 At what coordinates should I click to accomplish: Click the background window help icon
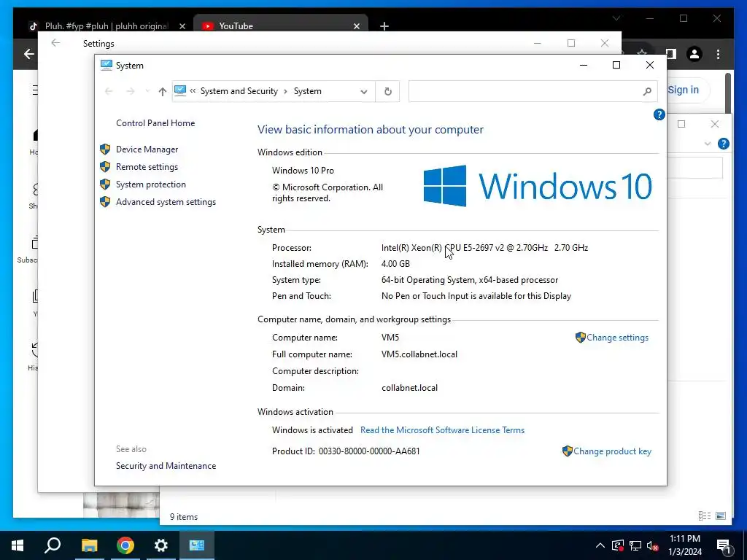tap(723, 144)
